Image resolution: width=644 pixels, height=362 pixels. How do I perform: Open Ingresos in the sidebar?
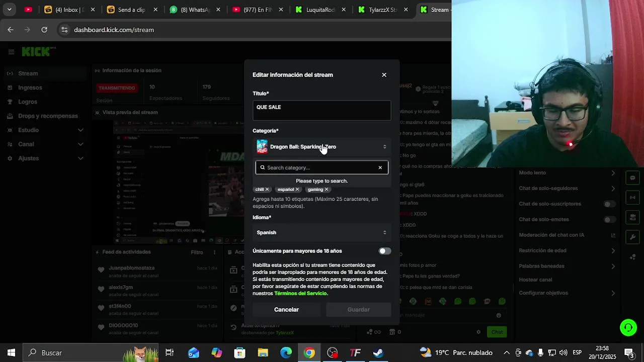(45, 87)
